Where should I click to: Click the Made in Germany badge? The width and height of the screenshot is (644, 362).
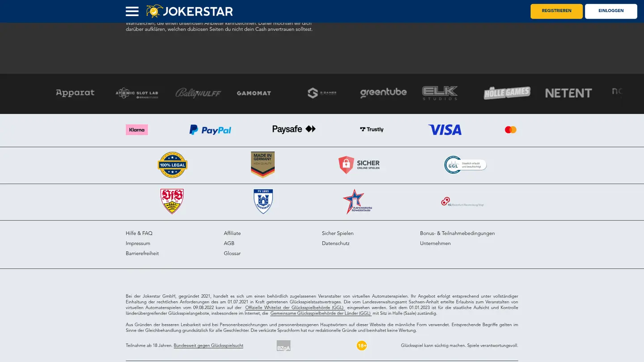pyautogui.click(x=263, y=164)
